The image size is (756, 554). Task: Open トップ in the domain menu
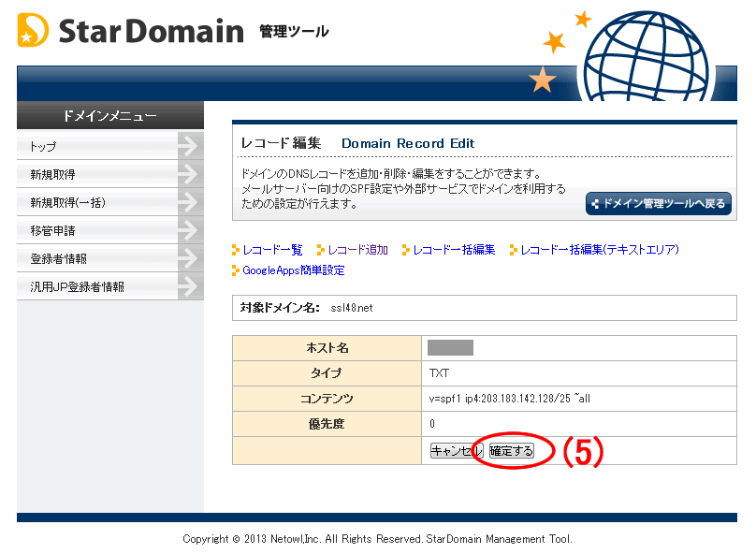[x=109, y=146]
